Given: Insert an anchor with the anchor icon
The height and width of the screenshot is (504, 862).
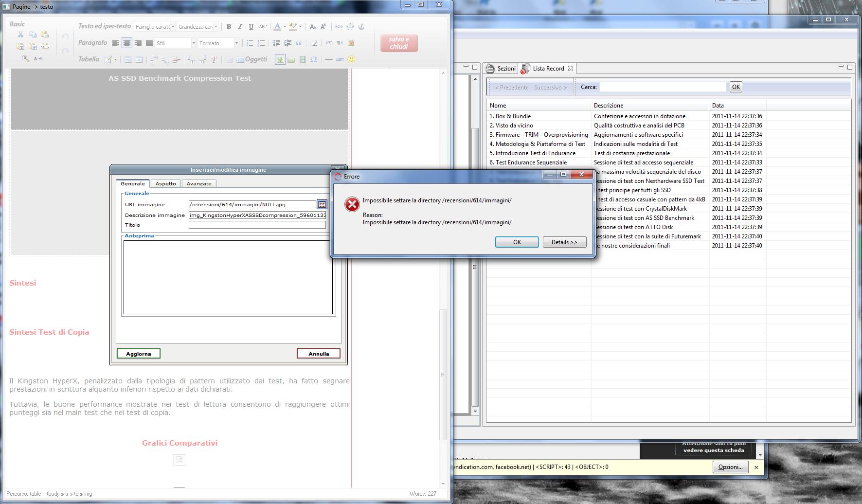Looking at the screenshot, I should pyautogui.click(x=361, y=27).
